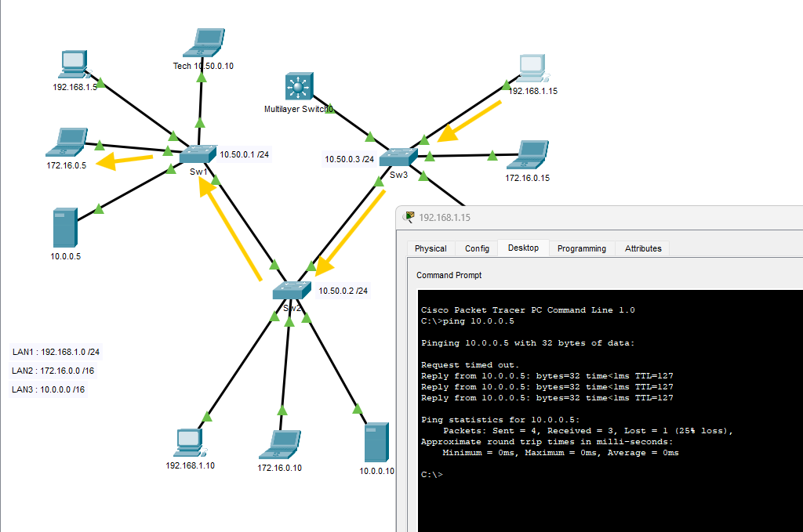Click the Sw2 switch device

coord(292,291)
